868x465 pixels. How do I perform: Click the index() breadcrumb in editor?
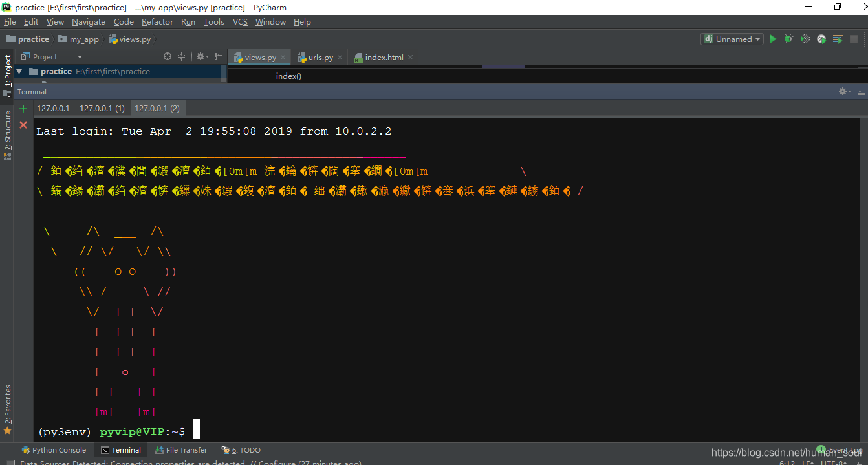pyautogui.click(x=288, y=76)
